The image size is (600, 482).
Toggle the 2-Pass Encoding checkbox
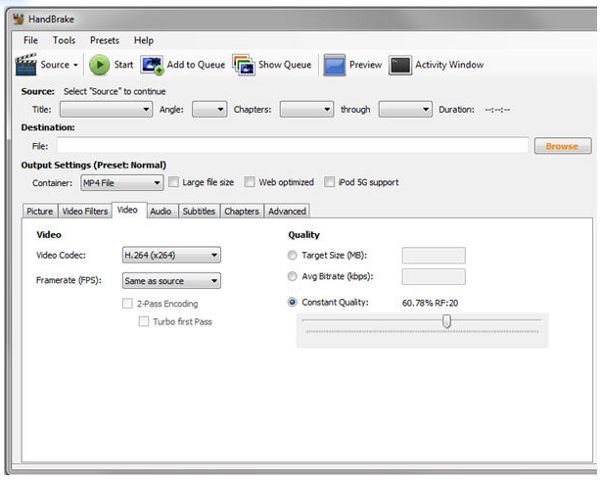click(127, 304)
